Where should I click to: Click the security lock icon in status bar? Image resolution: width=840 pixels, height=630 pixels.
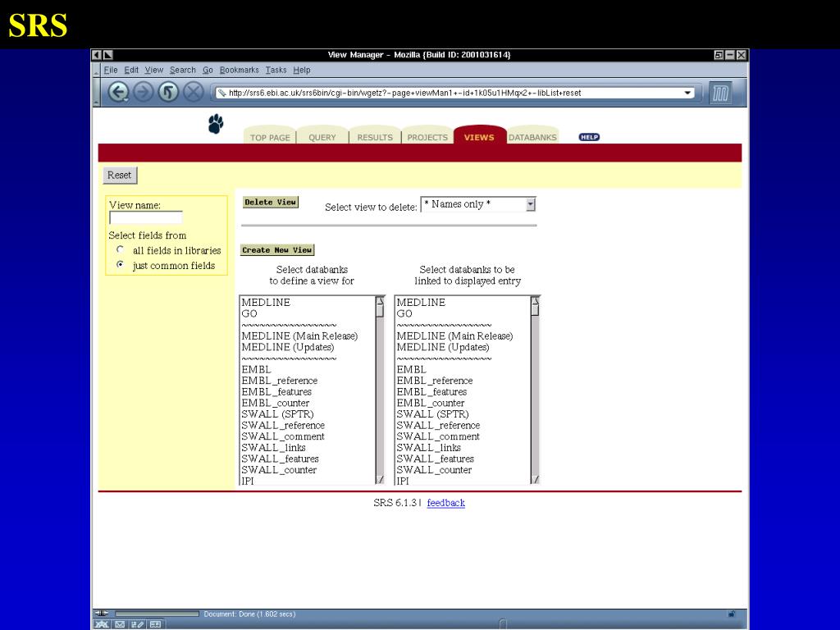(731, 614)
